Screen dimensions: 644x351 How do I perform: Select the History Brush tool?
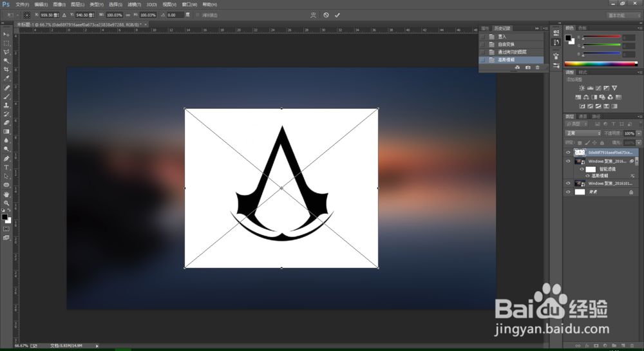(6, 114)
